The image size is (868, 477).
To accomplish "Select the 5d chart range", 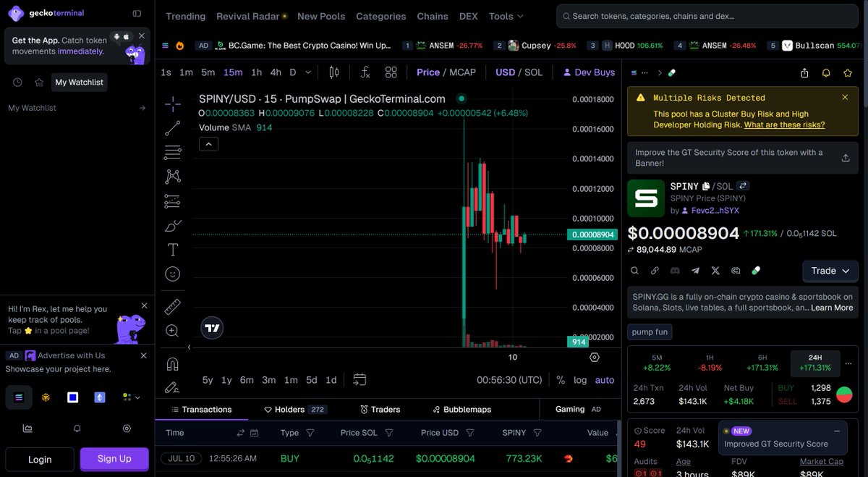I will [x=311, y=380].
